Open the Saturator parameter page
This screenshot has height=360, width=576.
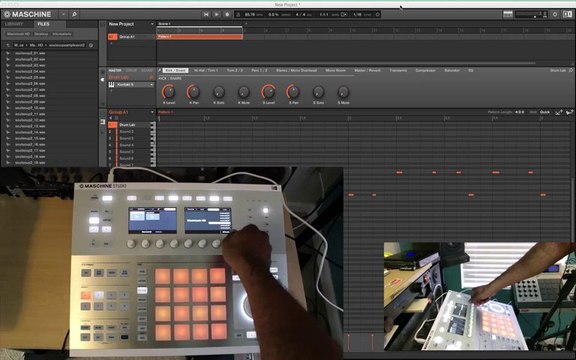click(452, 70)
